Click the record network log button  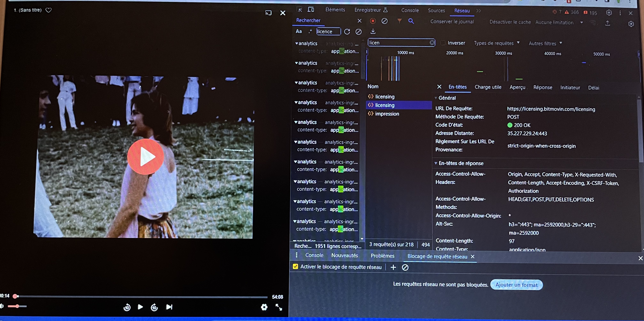[x=373, y=21]
